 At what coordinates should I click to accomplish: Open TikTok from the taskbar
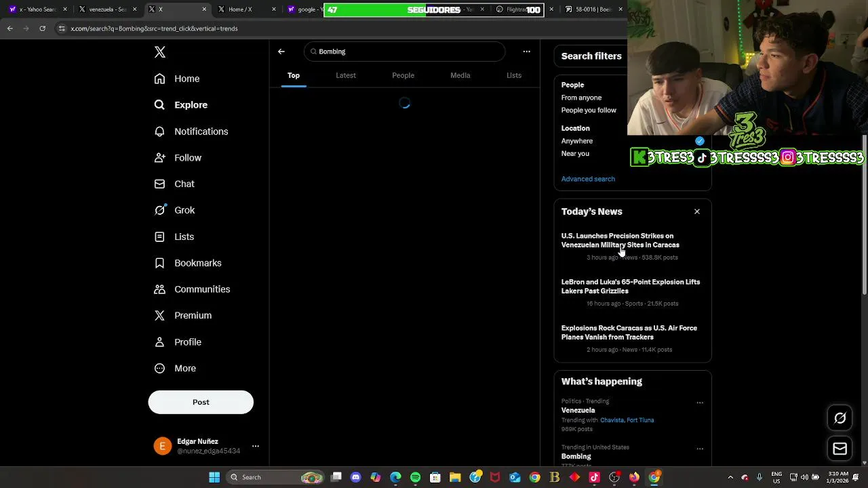594,477
